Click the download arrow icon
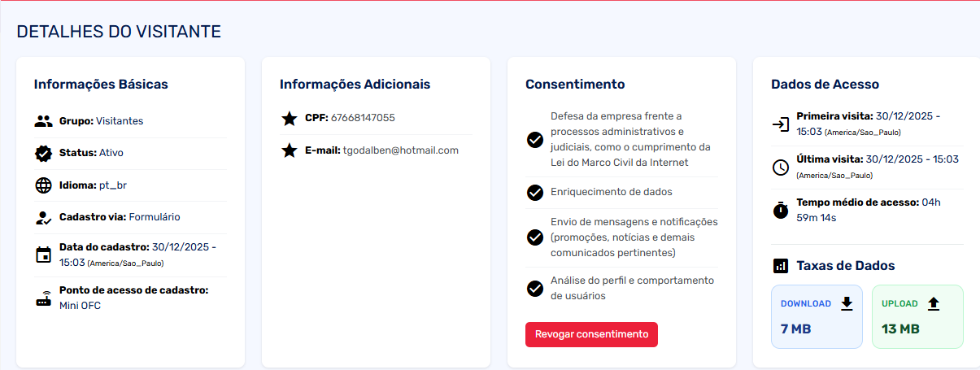This screenshot has height=370, width=980. (847, 303)
